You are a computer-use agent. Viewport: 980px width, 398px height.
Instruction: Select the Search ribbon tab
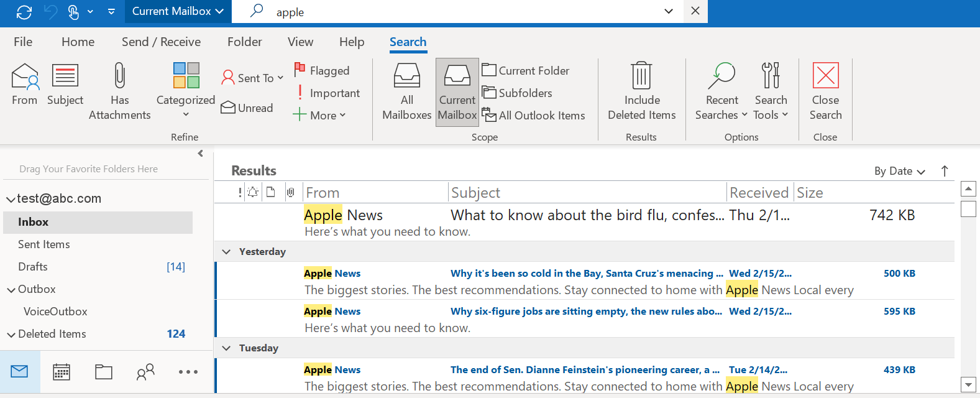pos(408,42)
